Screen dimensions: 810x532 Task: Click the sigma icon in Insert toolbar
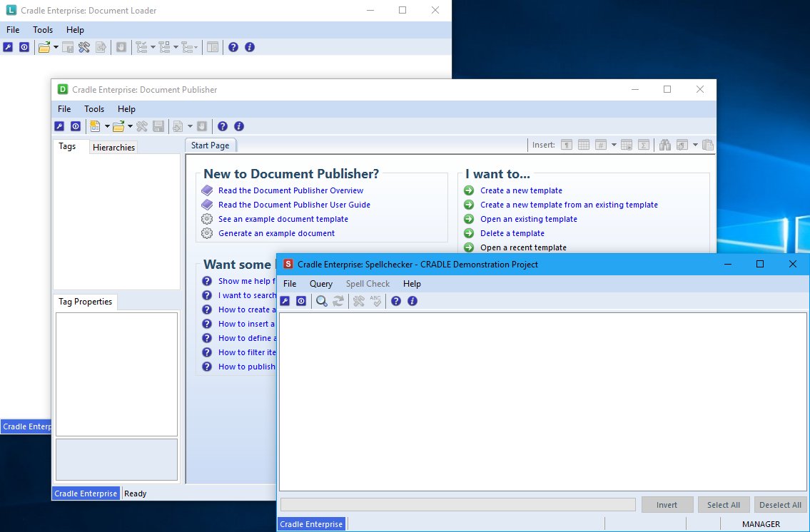click(644, 145)
